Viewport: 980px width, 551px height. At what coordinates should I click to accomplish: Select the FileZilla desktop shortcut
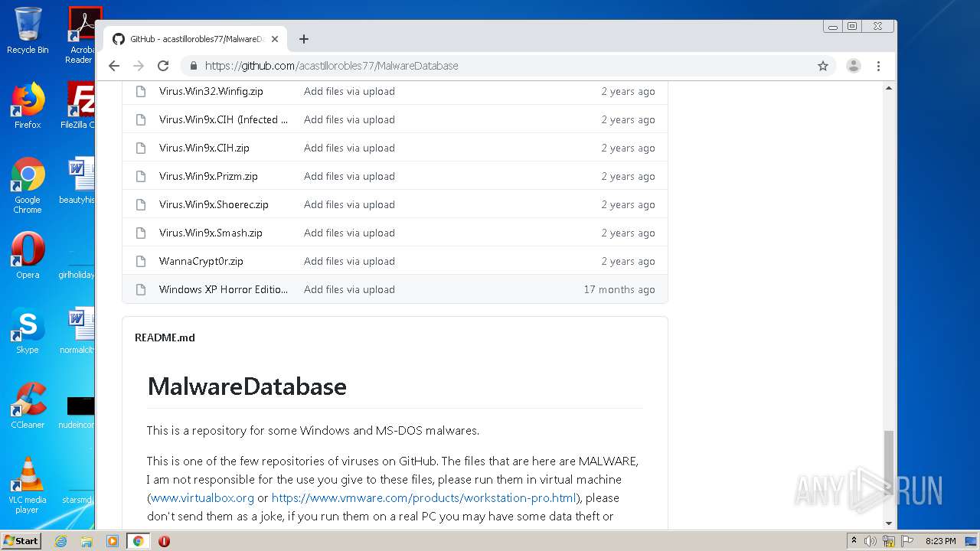coord(78,106)
